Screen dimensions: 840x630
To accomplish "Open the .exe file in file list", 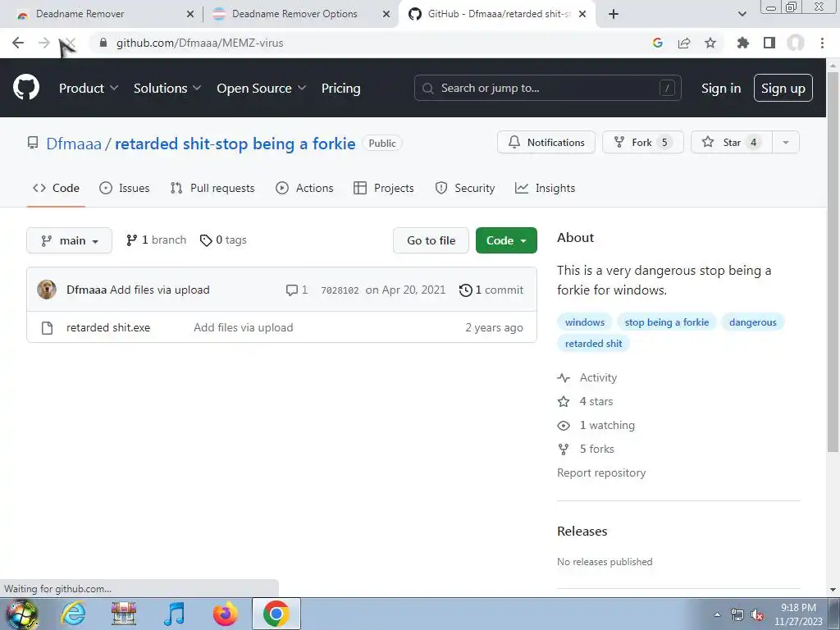I will (x=108, y=327).
